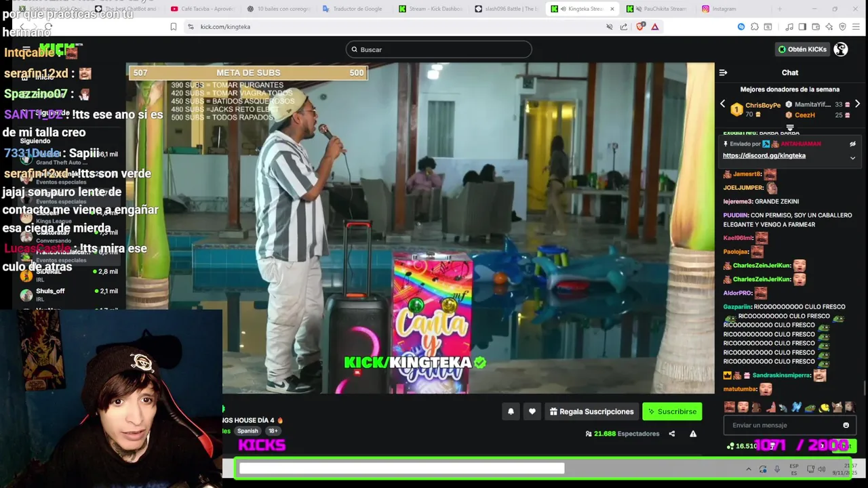Screen dimensions: 868x488
Task: Click the Obtén KICKs button
Action: [x=802, y=49]
